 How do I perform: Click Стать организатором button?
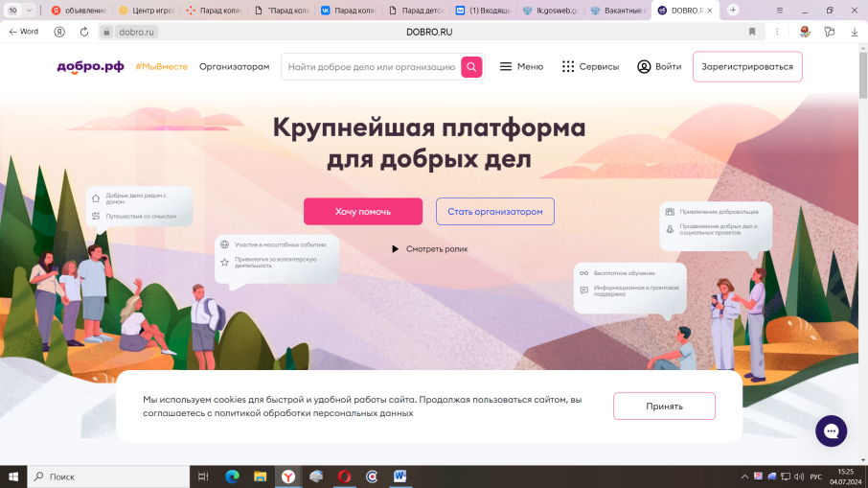tap(495, 212)
